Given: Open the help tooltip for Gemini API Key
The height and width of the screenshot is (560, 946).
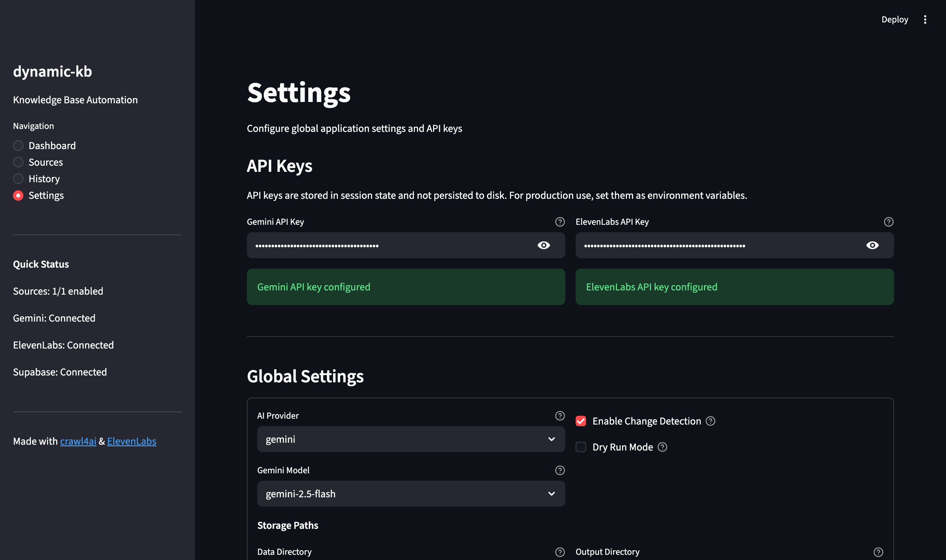Looking at the screenshot, I should click(560, 222).
